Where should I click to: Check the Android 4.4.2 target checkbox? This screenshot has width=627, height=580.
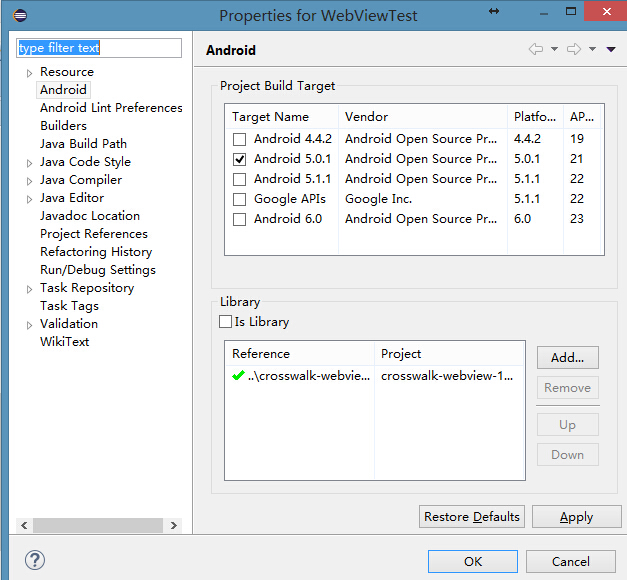pyautogui.click(x=239, y=139)
